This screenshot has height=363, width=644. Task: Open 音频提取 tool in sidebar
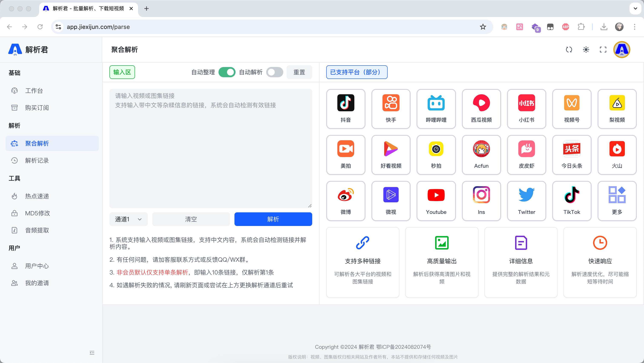pyautogui.click(x=52, y=230)
